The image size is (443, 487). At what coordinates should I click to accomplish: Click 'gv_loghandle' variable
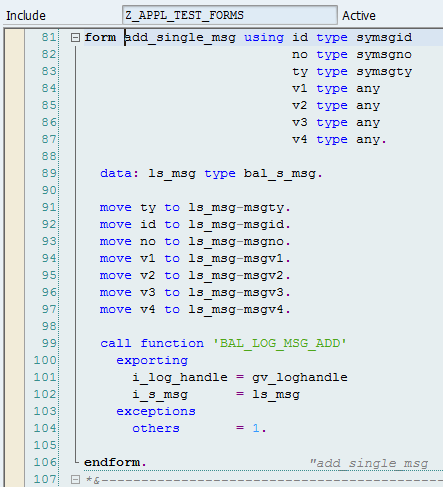tap(300, 377)
